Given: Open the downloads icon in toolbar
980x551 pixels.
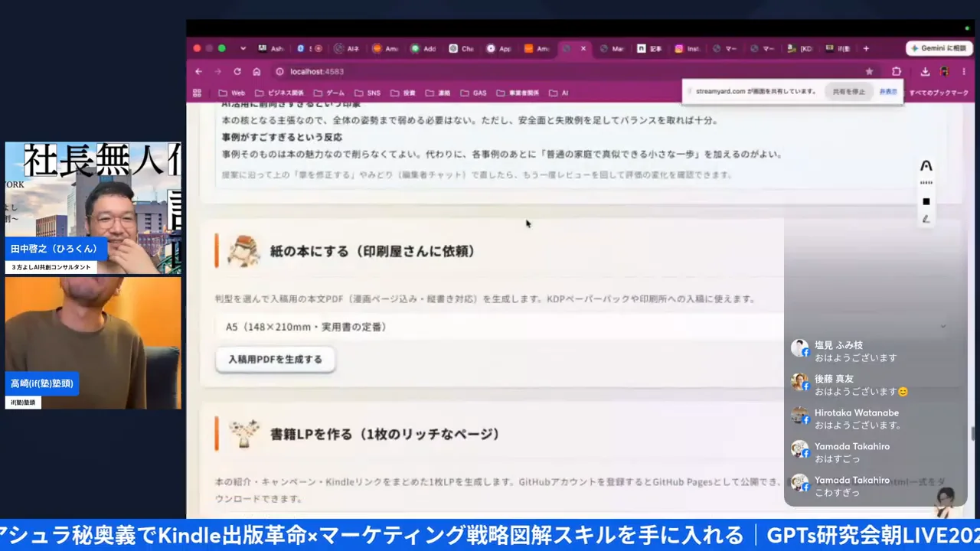Looking at the screenshot, I should [925, 71].
